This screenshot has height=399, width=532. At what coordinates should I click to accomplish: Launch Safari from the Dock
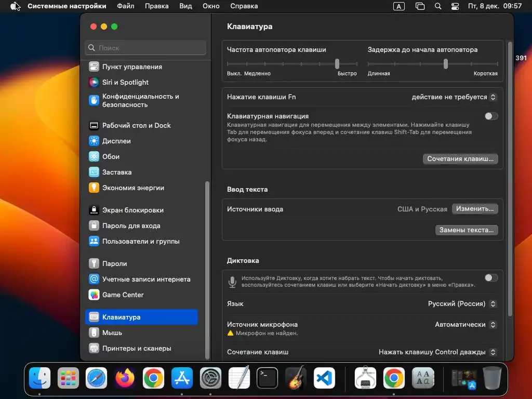[96, 378]
